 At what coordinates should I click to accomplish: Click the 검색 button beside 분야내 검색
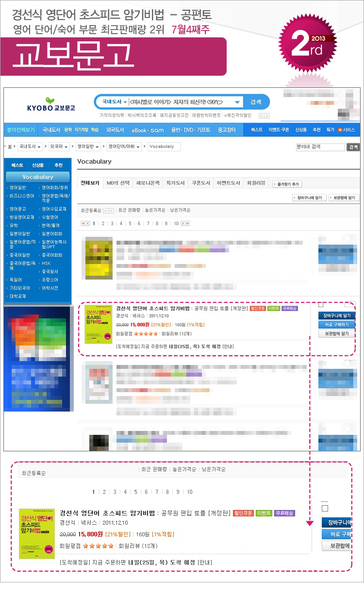(353, 147)
